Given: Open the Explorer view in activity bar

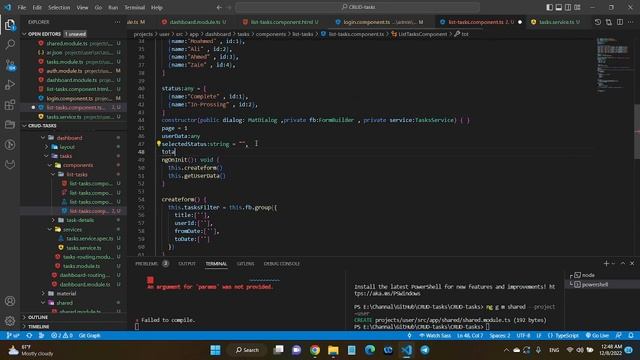Looking at the screenshot, I should point(10,24).
